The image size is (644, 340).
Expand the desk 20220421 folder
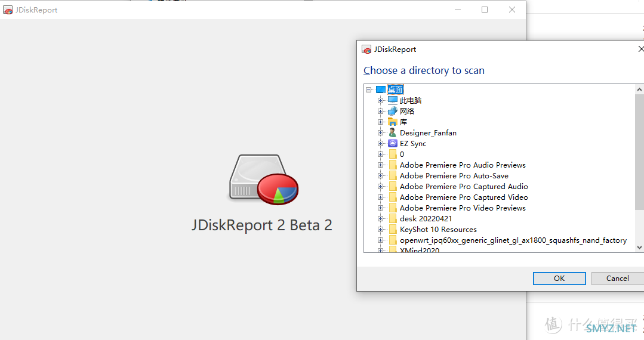[x=380, y=218]
